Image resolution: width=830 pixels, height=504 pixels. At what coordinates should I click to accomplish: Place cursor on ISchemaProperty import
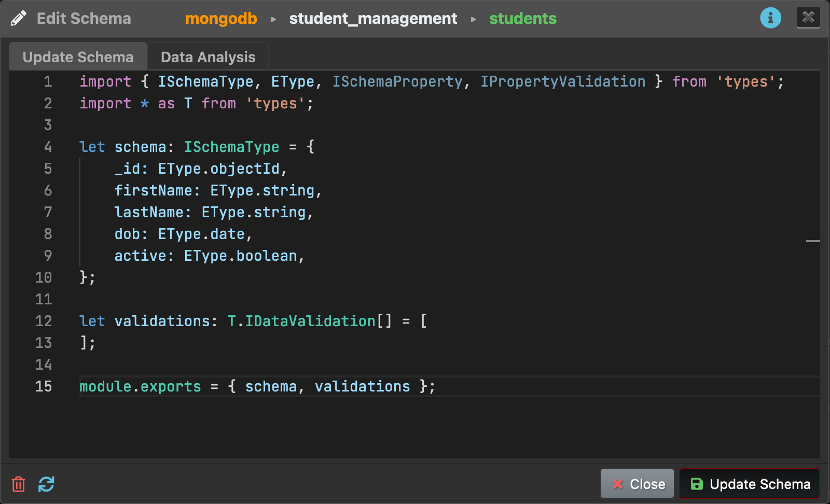click(397, 81)
